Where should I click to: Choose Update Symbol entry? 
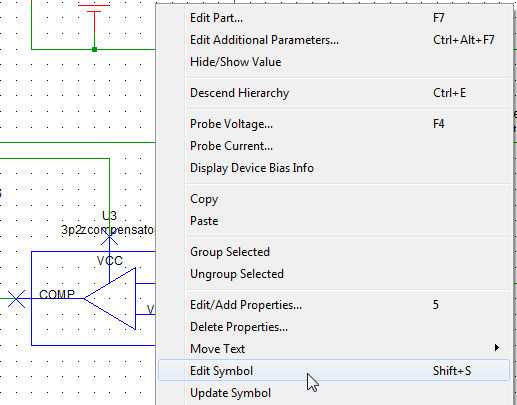[x=334, y=393]
